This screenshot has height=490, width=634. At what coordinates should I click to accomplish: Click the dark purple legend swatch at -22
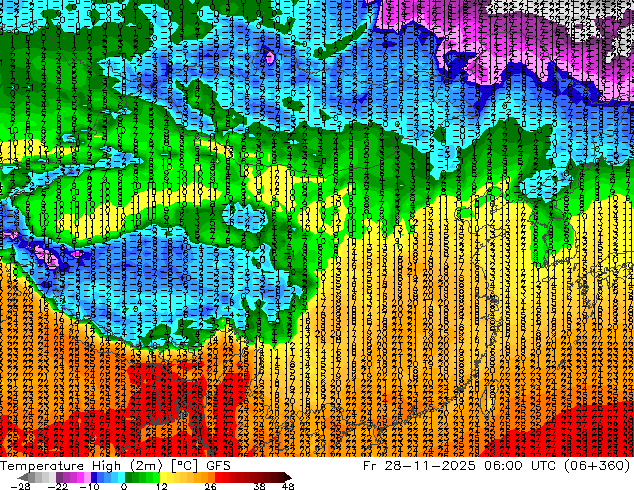59,477
